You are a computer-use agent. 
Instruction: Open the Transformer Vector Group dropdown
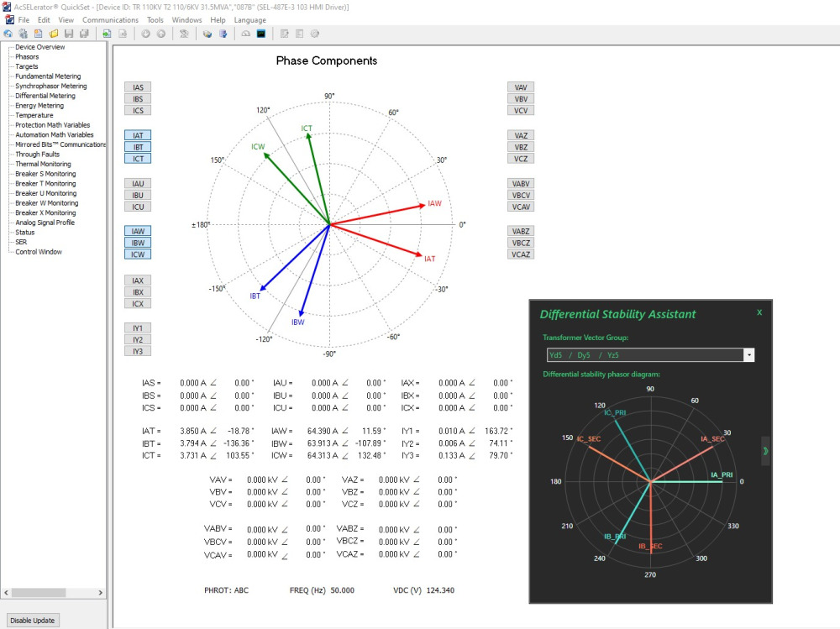[747, 355]
